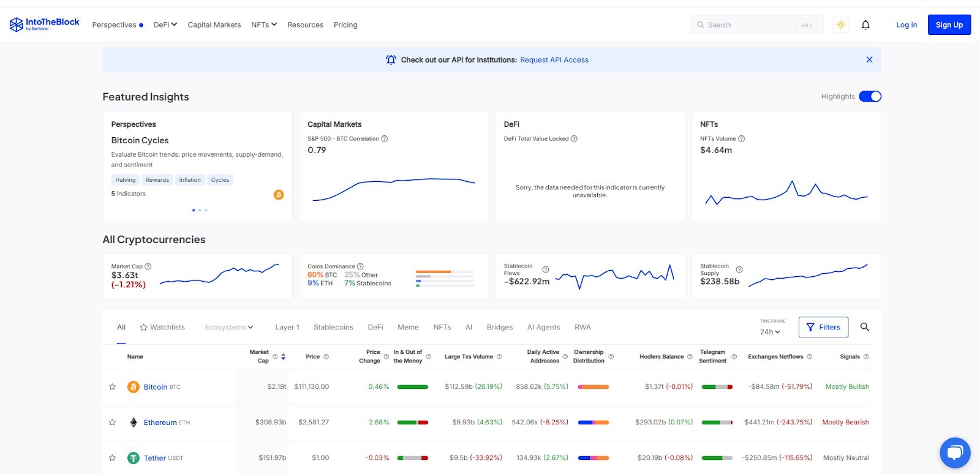Sort table by Market Cap arrows
Screen dimensions: 980x474
283,356
